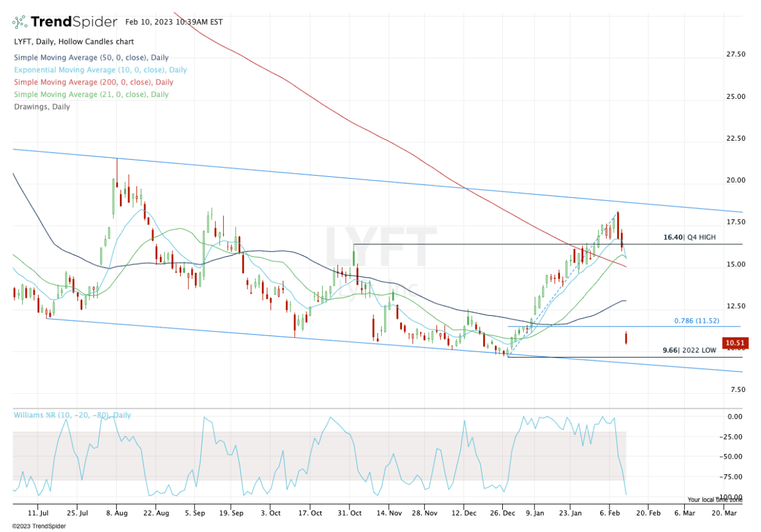Open the Williams %R indicator label
The height and width of the screenshot is (532, 761).
click(72, 415)
